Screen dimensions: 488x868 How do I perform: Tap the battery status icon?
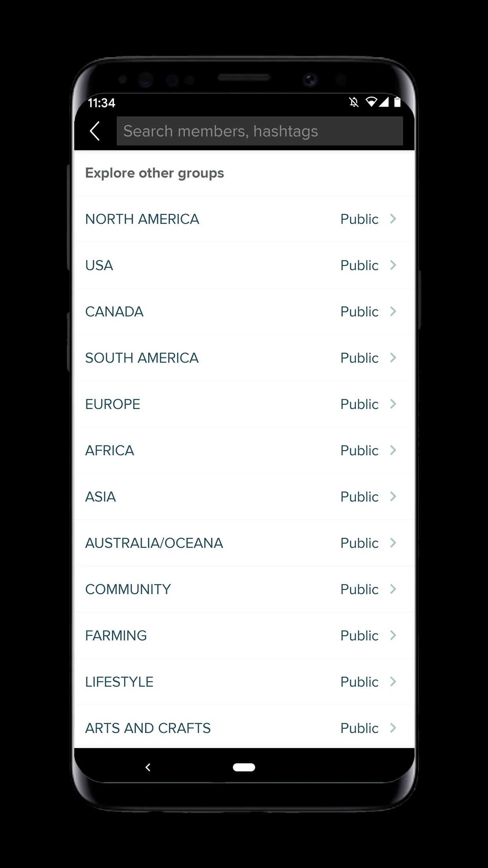pyautogui.click(x=397, y=102)
